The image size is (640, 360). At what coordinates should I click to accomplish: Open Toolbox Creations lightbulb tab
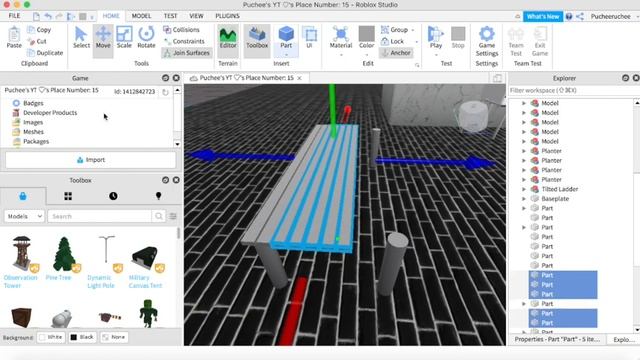pos(158,196)
